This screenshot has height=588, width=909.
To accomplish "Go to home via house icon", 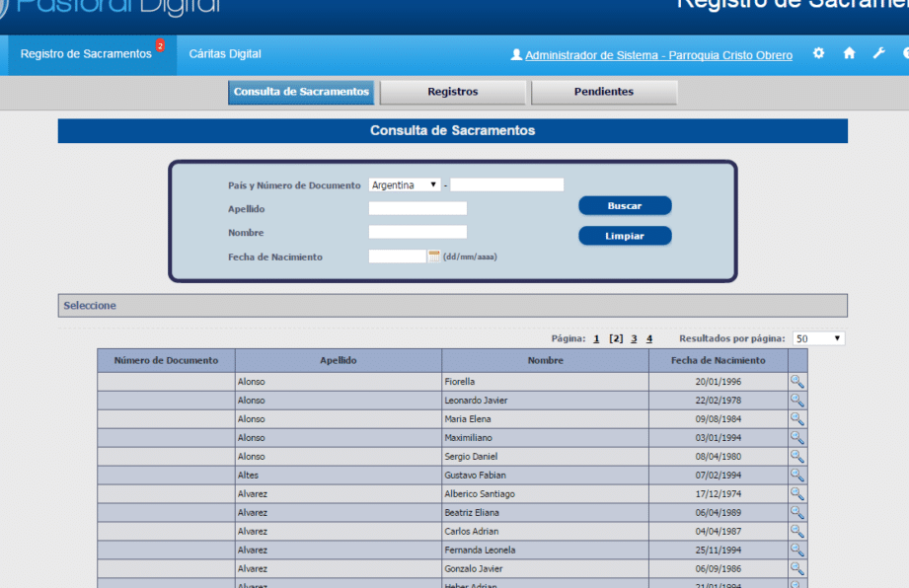I will coord(849,54).
